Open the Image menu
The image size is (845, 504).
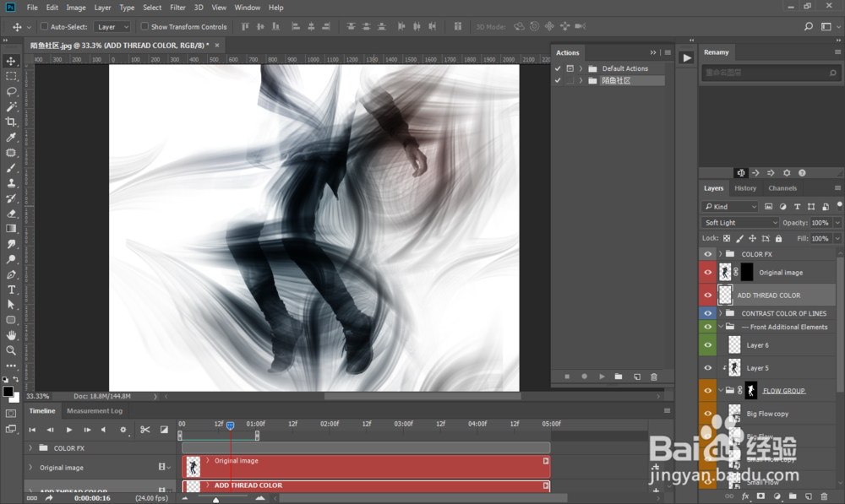point(76,8)
